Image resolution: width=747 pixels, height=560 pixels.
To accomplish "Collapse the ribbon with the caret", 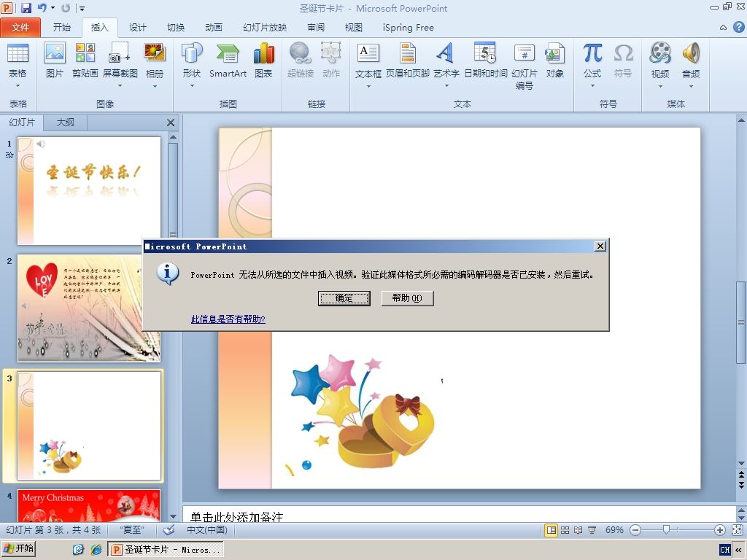I will (723, 28).
